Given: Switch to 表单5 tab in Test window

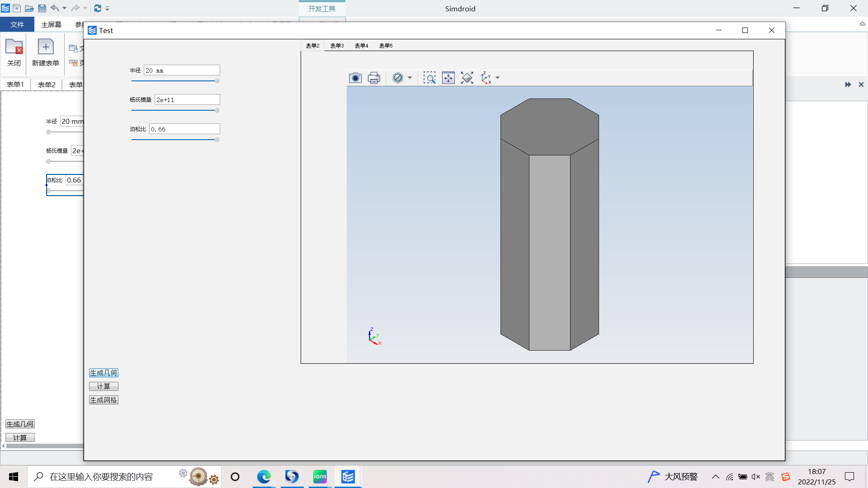Looking at the screenshot, I should [386, 46].
